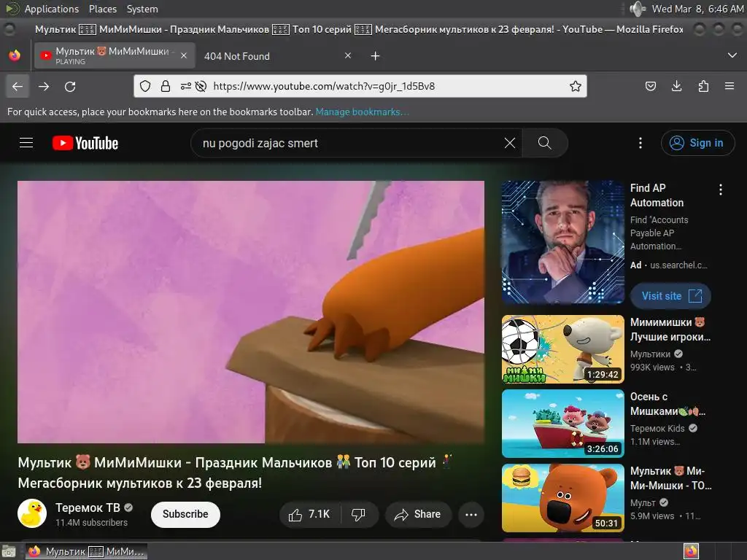The width and height of the screenshot is (747, 560).
Task: Click the autoplay blocked icon in address bar
Action: click(201, 86)
